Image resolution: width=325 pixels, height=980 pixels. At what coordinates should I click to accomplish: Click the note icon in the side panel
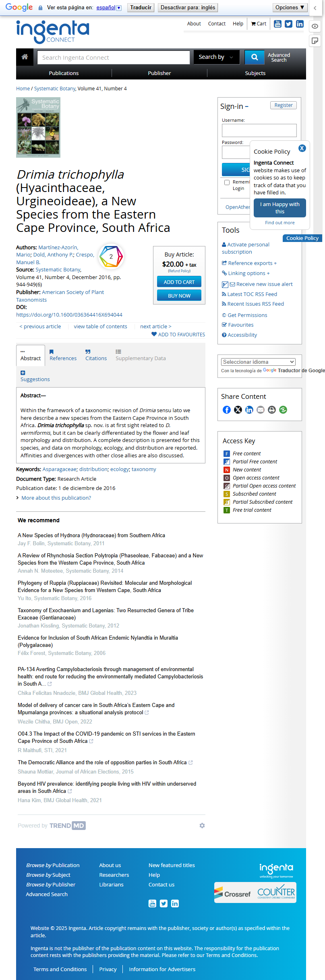315,41
